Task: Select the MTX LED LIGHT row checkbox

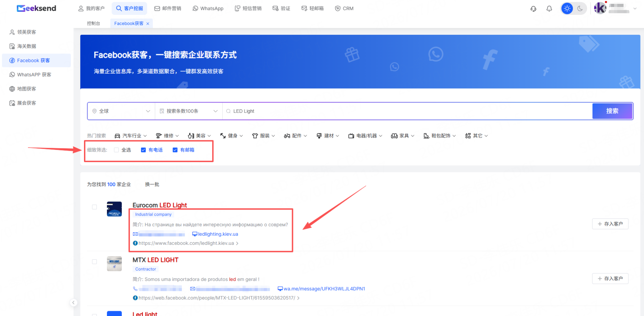Action: click(94, 261)
